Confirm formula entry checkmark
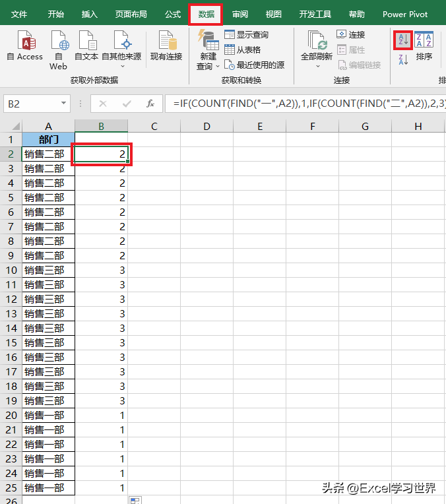 tap(127, 104)
